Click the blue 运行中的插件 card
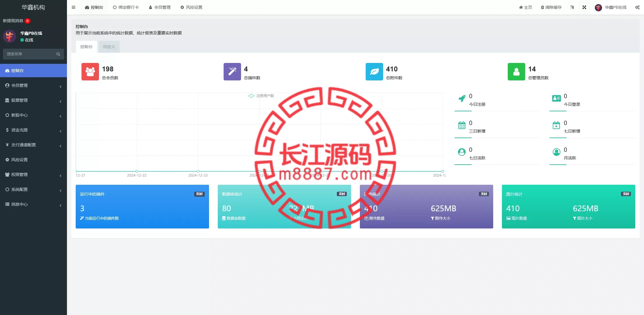This screenshot has height=315, width=644. (142, 207)
